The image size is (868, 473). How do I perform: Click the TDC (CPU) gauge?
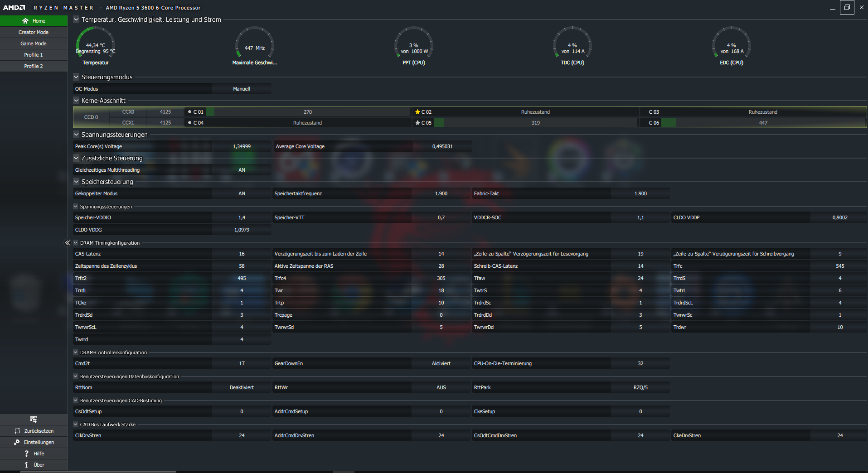(572, 46)
